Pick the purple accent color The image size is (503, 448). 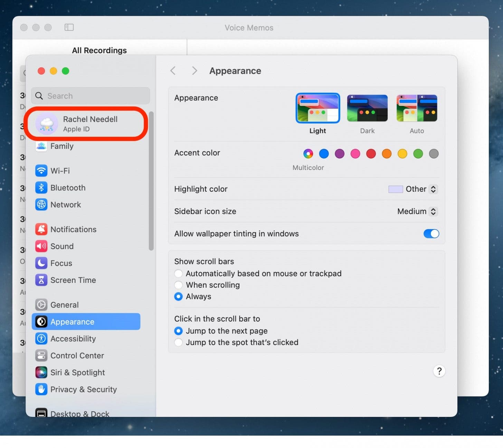coord(340,154)
